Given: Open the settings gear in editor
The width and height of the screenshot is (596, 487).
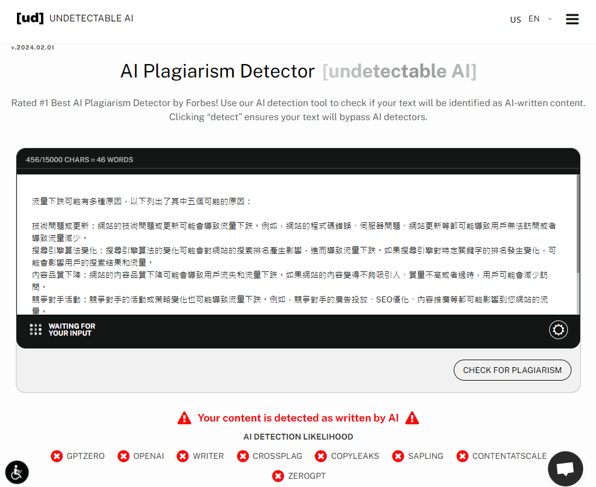Looking at the screenshot, I should point(558,330).
